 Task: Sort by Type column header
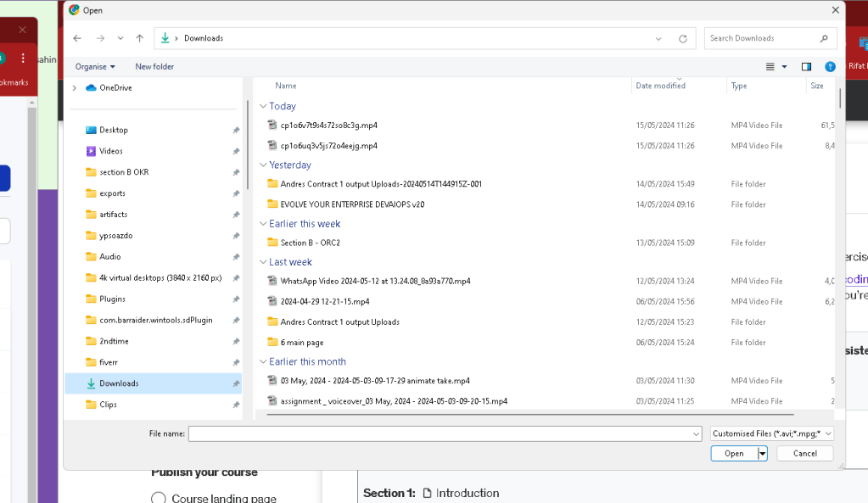point(738,86)
